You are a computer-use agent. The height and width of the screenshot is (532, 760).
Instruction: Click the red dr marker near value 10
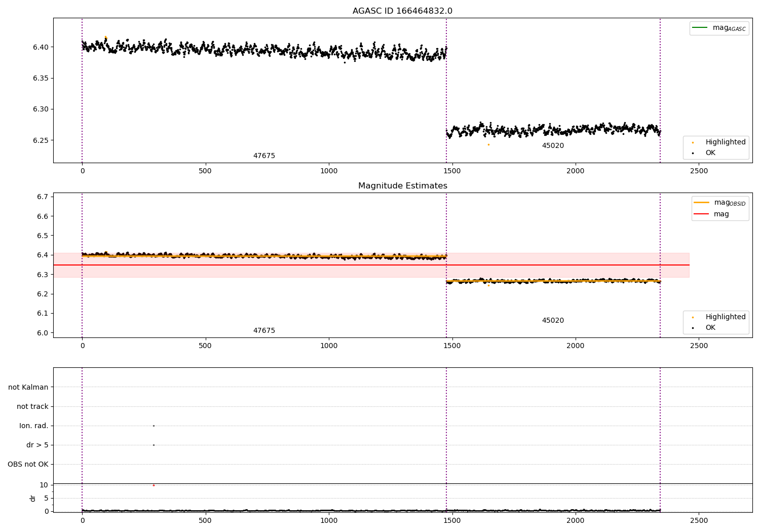coord(154,485)
